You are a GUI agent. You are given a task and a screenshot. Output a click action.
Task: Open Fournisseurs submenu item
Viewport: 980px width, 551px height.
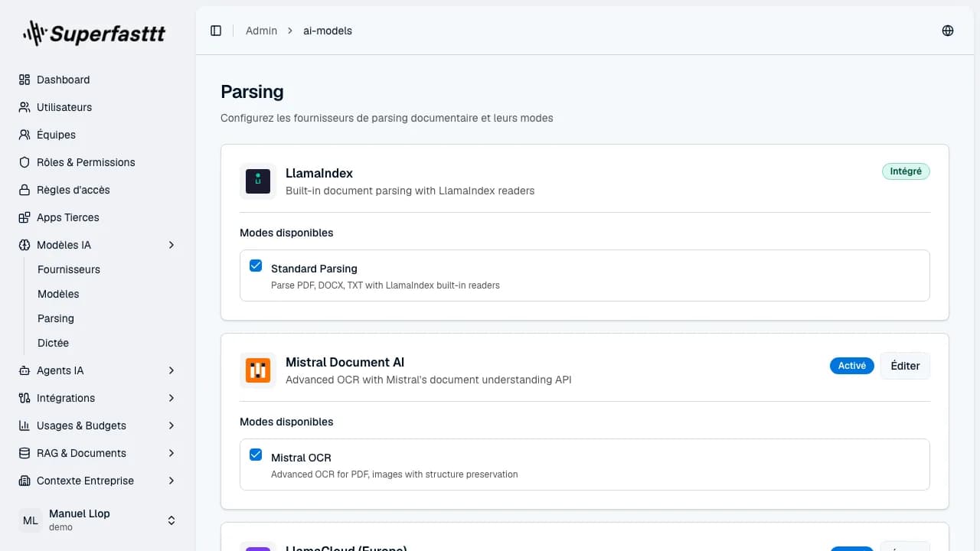pos(69,269)
